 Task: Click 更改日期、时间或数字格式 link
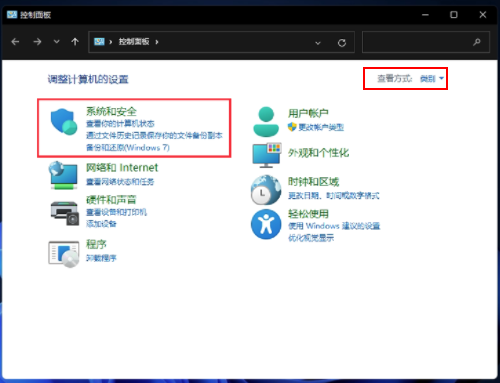tap(334, 196)
